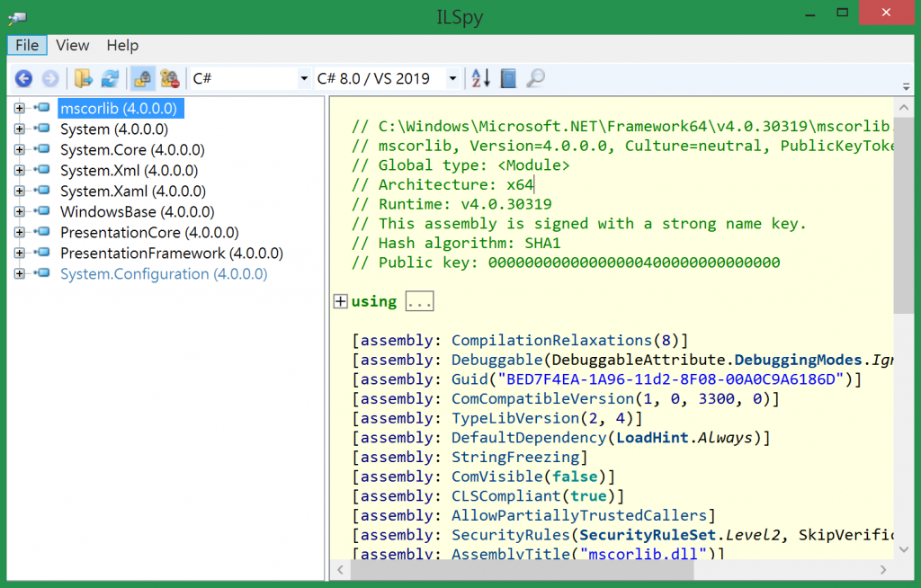
Task: Click the SecurityRuleSet type reference
Action: [648, 535]
